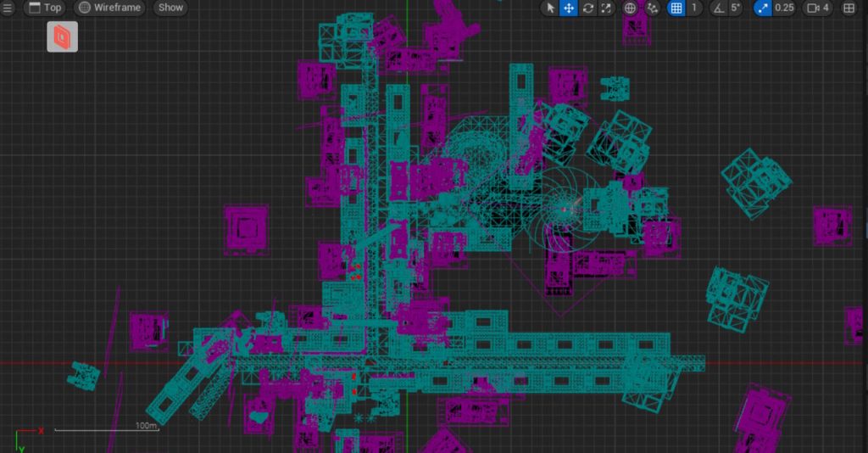
Task: Toggle scale snapping
Action: point(763,8)
